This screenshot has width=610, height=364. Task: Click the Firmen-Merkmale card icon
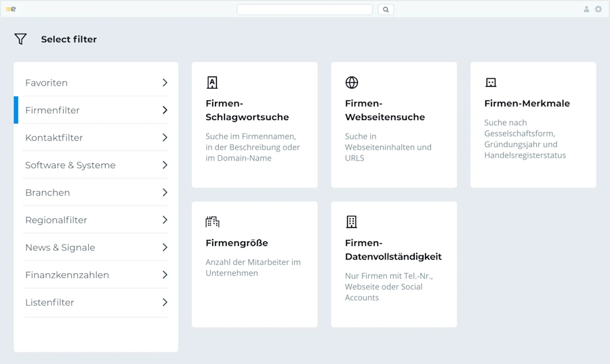(x=491, y=83)
